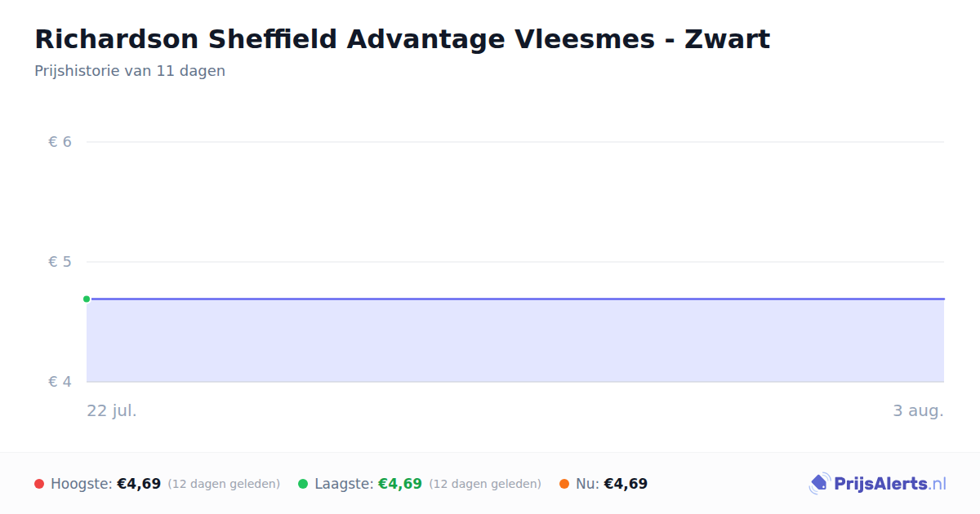Click the € 6 y-axis label
This screenshot has width=980, height=514.
coord(60,142)
